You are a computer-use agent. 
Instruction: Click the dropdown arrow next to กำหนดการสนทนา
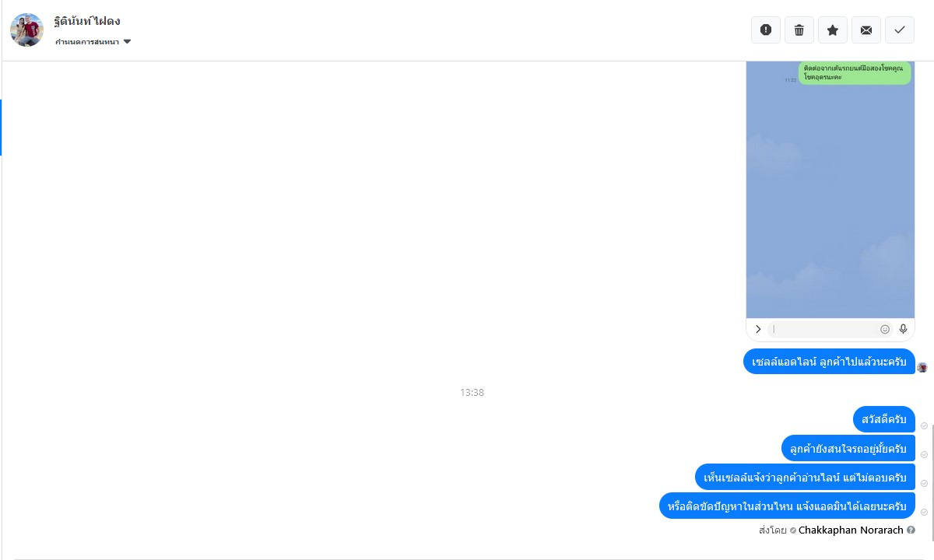click(x=127, y=42)
